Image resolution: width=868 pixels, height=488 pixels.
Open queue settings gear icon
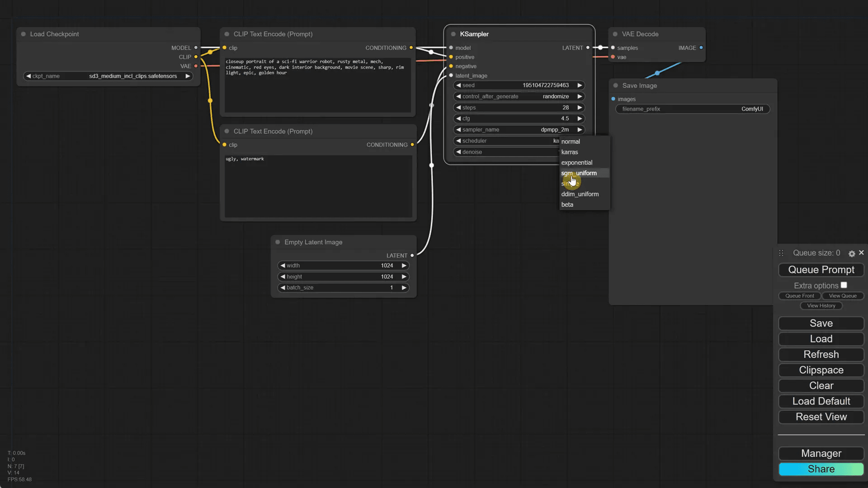pyautogui.click(x=852, y=253)
